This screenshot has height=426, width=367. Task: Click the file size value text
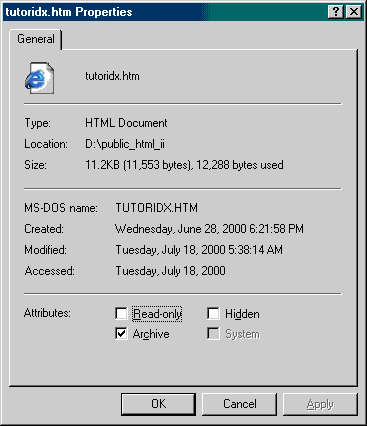tap(184, 165)
